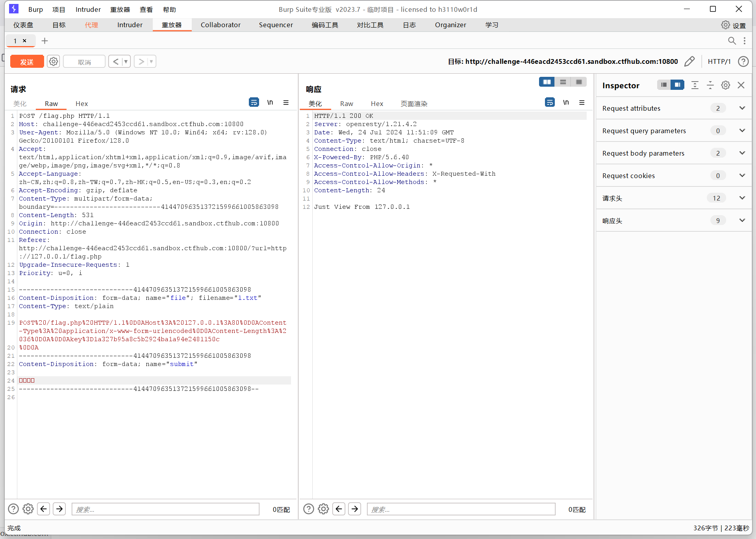The image size is (756, 539).
Task: Open the 帮助 menu
Action: [169, 9]
